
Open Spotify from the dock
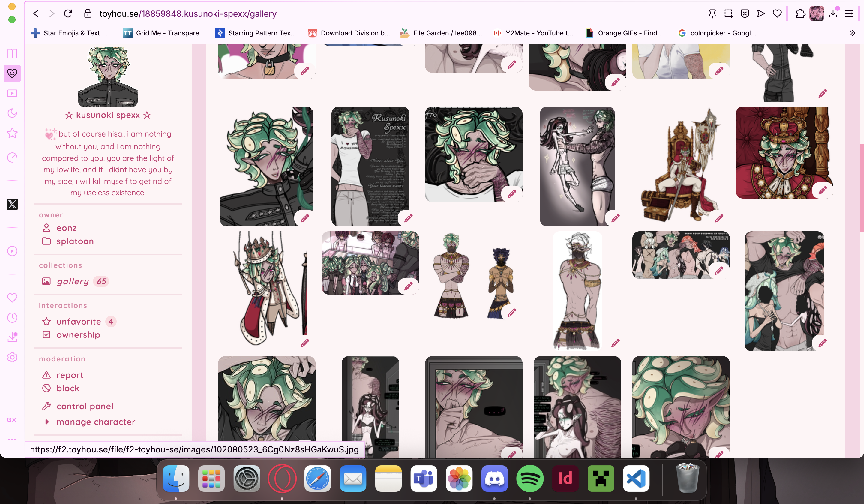529,478
